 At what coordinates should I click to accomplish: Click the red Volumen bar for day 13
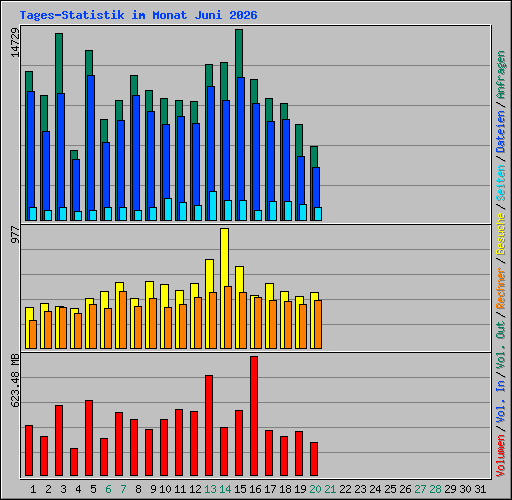click(x=209, y=425)
